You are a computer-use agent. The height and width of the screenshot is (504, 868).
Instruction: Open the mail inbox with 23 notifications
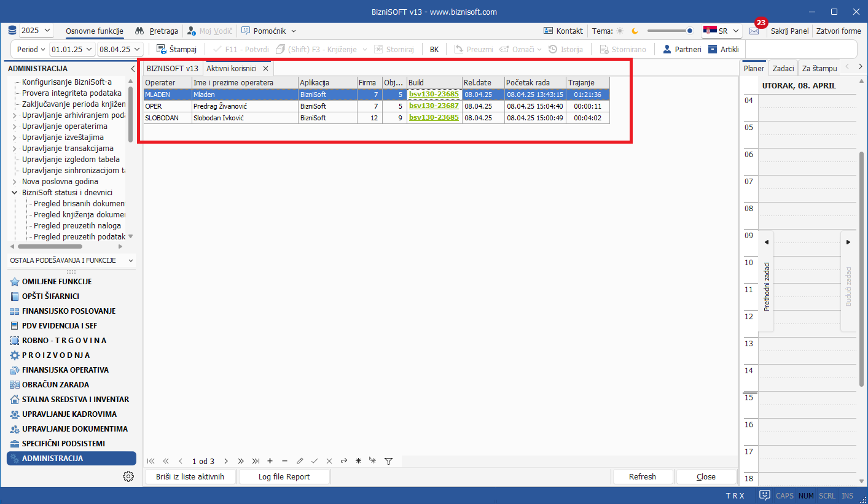click(754, 31)
